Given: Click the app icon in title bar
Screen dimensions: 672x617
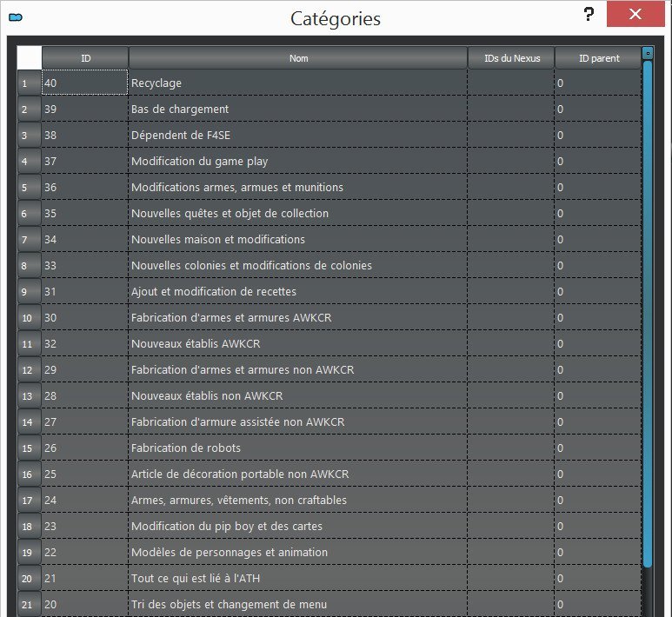Looking at the screenshot, I should click(15, 17).
